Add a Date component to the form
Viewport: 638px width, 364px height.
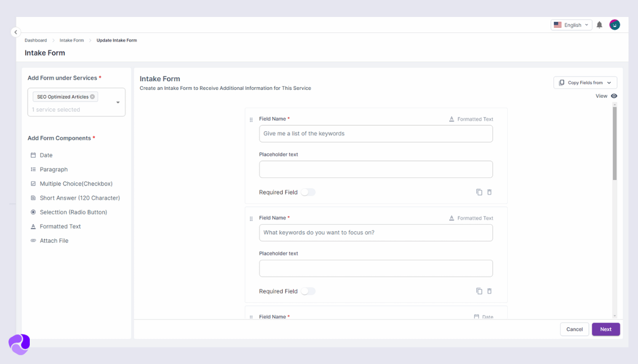pos(46,155)
